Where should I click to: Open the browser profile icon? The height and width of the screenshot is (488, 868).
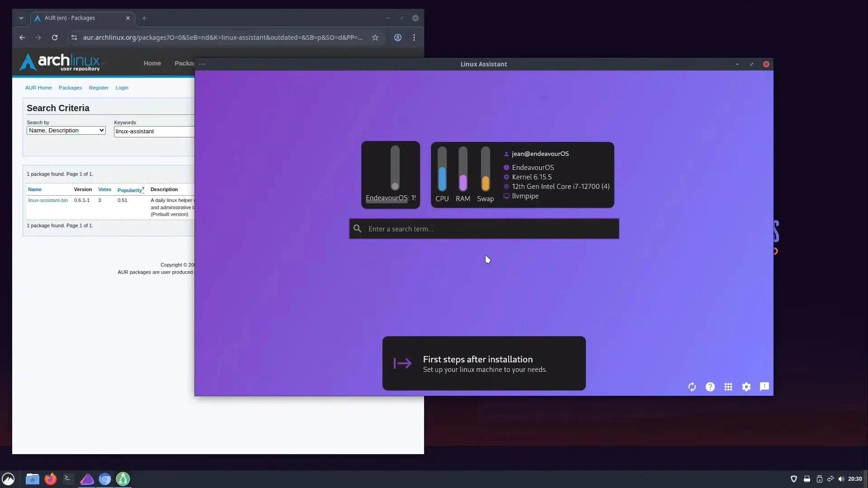tap(398, 38)
